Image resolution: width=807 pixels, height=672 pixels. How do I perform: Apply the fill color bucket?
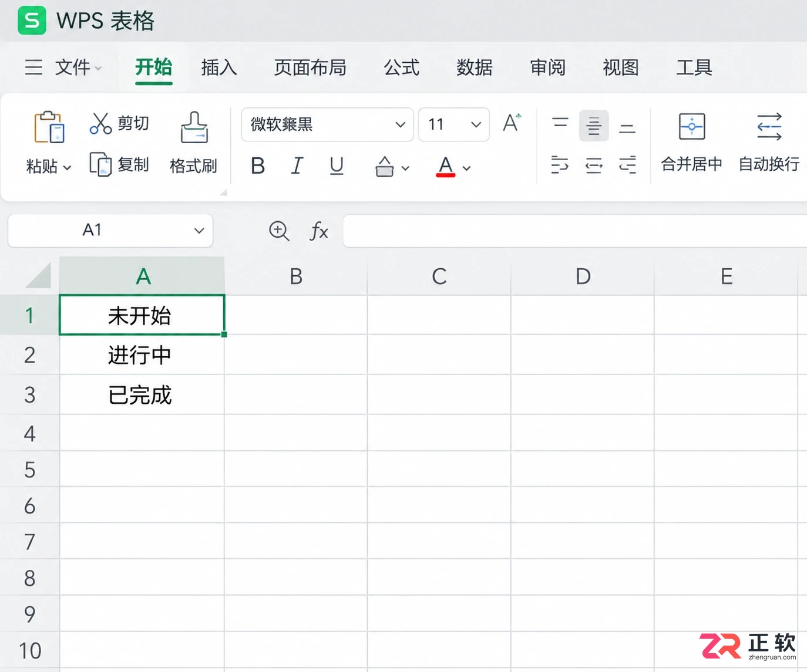coord(385,167)
